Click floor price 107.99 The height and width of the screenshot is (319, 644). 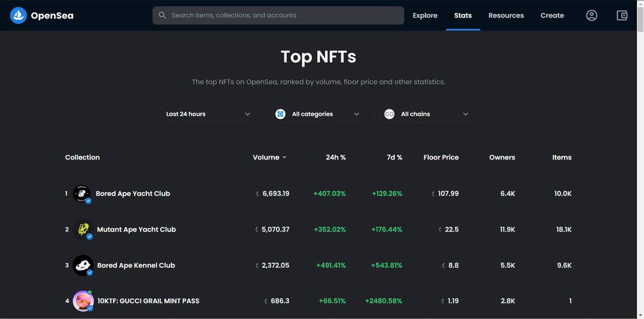point(448,193)
